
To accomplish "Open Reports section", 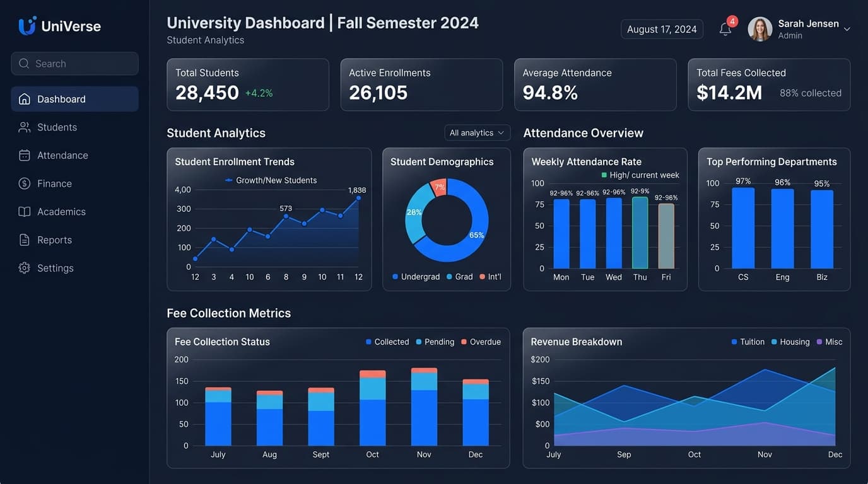I will point(74,240).
